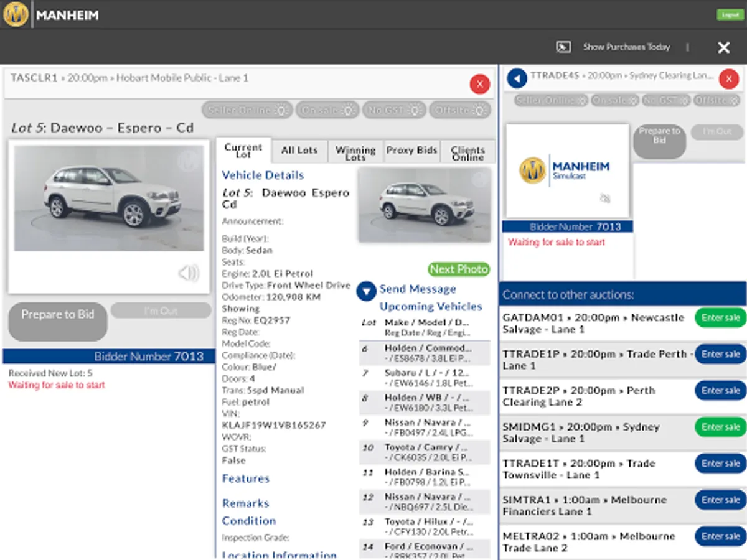Close the TTRADE4S Sydney Clearing auction panel
The height and width of the screenshot is (560, 747).
pyautogui.click(x=728, y=79)
